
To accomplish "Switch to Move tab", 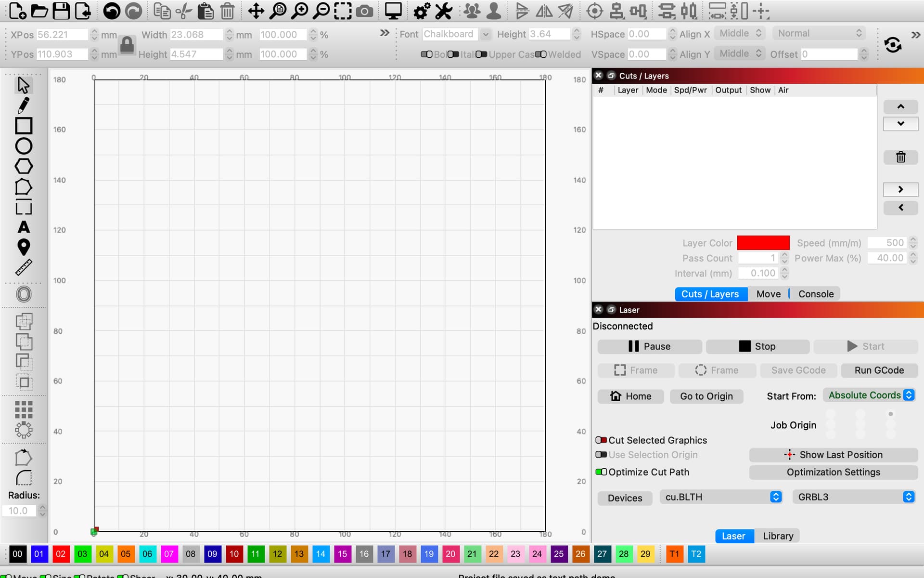I will [769, 294].
